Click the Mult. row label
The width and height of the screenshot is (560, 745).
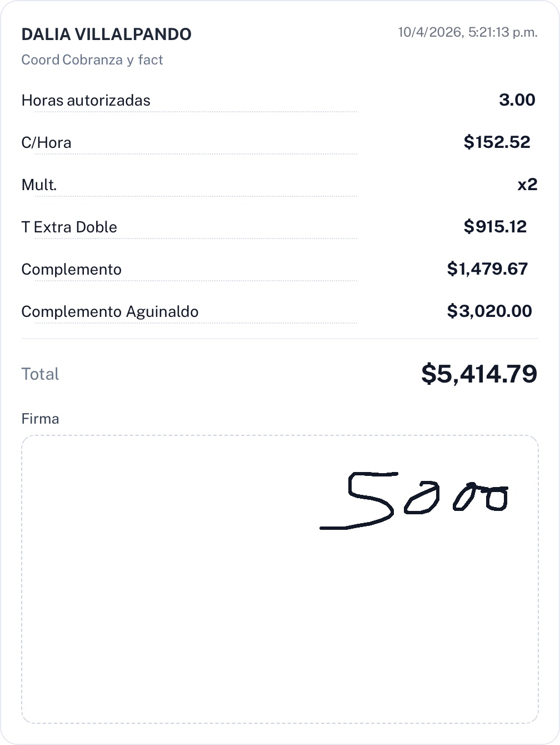point(39,185)
